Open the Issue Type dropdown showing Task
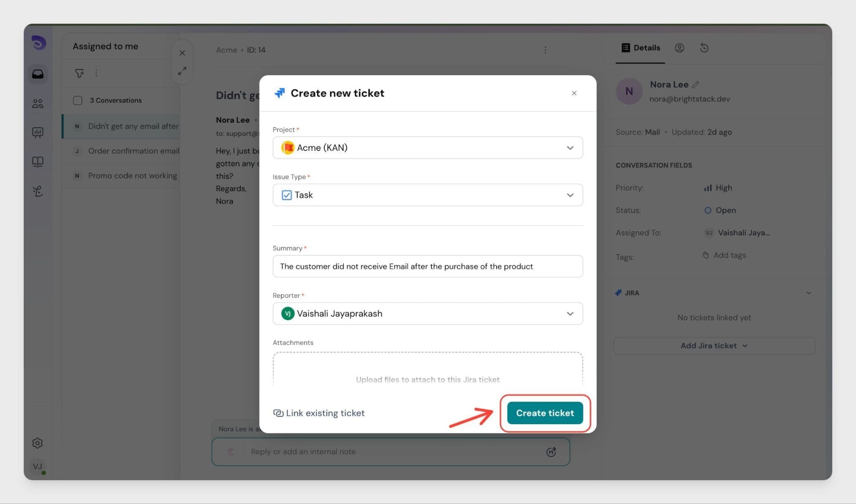The image size is (856, 504). 428,195
